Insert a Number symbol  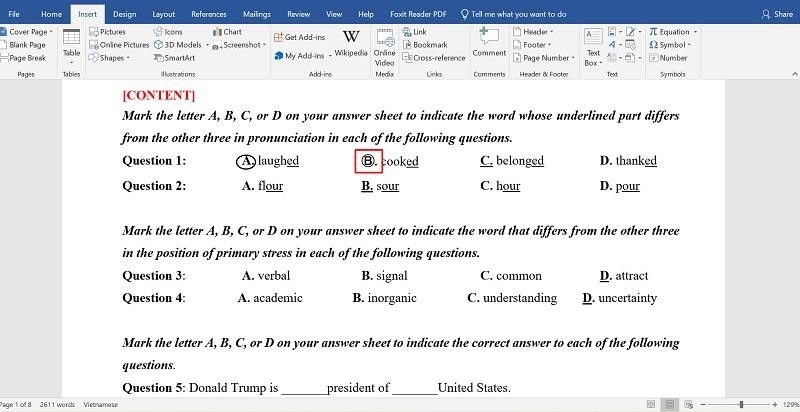(668, 58)
